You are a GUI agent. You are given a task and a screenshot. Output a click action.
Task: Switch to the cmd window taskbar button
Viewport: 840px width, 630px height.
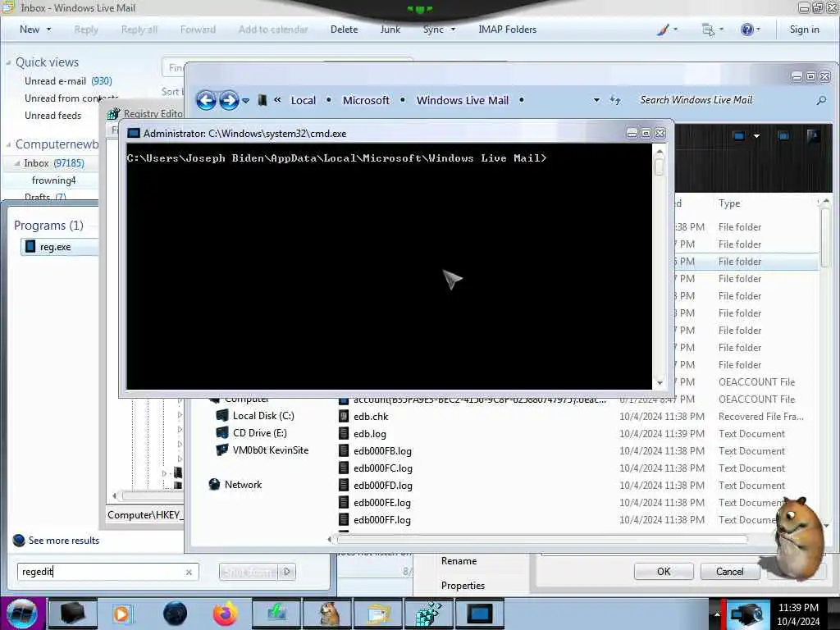click(x=479, y=614)
